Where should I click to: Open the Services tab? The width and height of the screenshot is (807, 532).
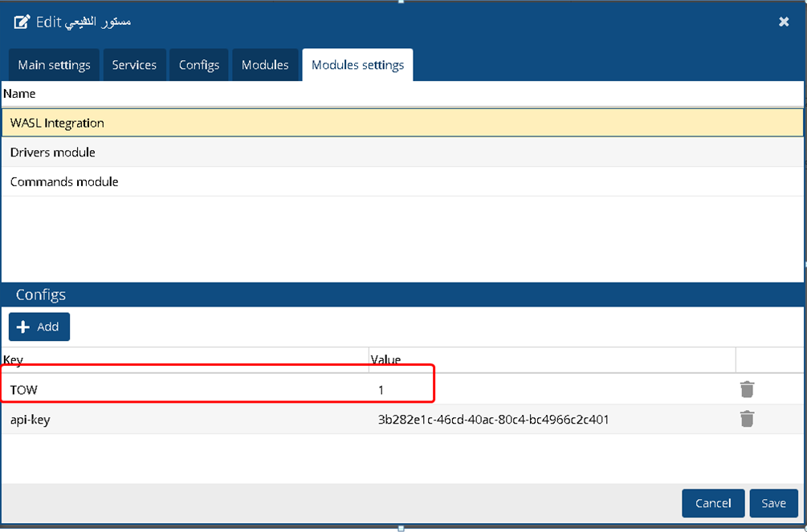click(134, 65)
